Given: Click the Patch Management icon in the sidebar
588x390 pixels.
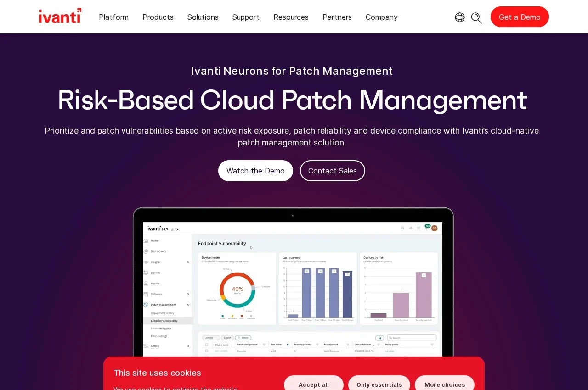Looking at the screenshot, I should (146, 305).
